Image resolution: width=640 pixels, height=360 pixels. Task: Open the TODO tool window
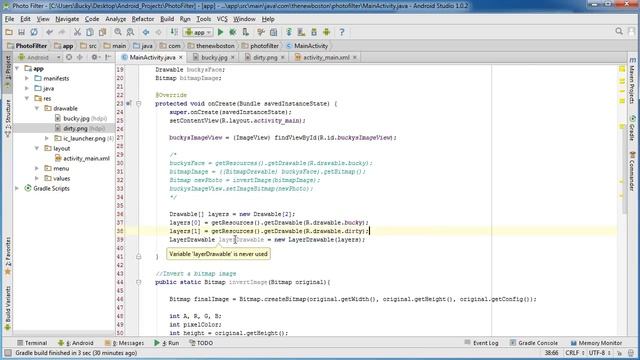[201, 343]
